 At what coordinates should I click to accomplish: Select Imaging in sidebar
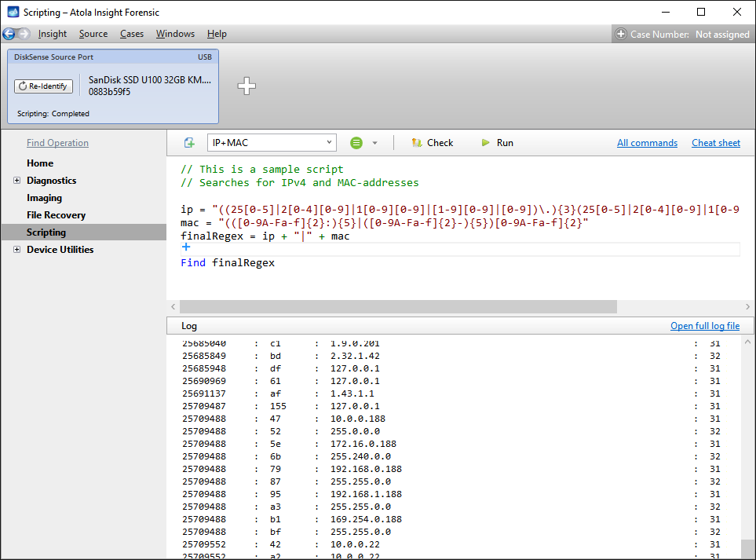coord(45,198)
